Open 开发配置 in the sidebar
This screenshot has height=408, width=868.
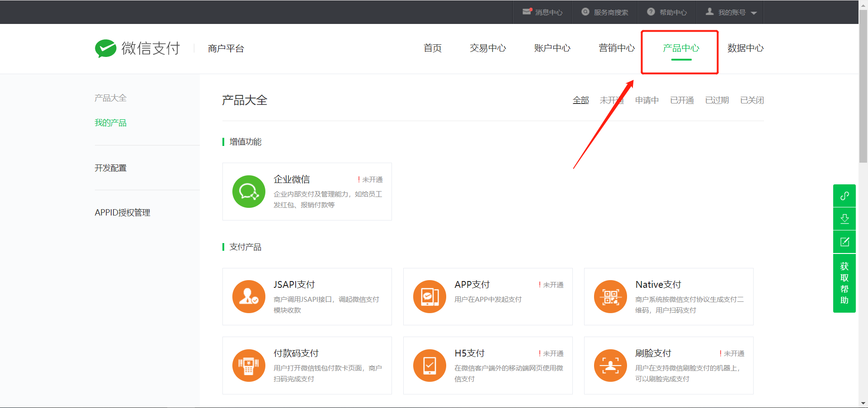[110, 168]
